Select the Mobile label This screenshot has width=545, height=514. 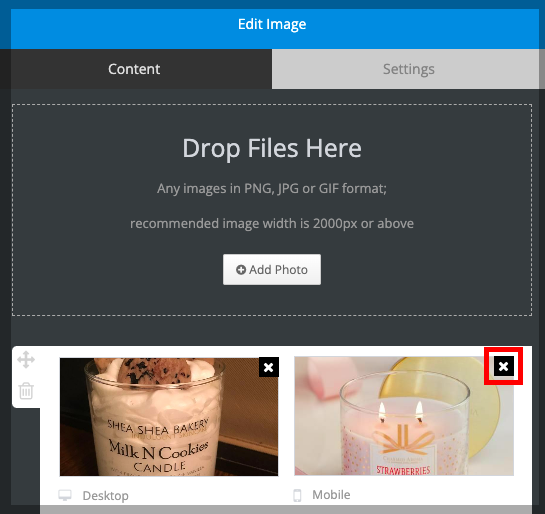point(331,495)
